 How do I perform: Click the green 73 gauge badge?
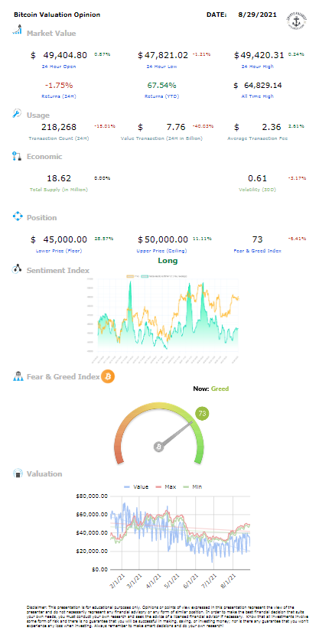pos(202,414)
